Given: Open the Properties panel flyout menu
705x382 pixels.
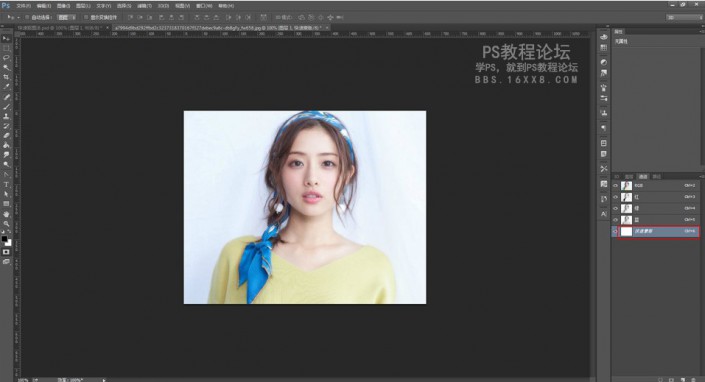Looking at the screenshot, I should coord(701,32).
